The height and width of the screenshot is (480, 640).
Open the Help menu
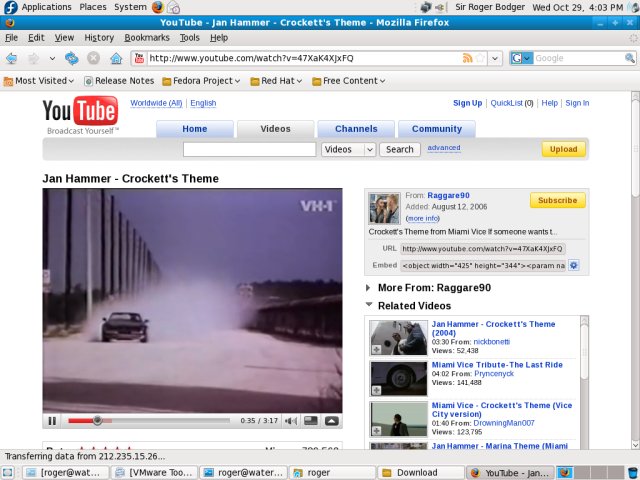point(219,38)
